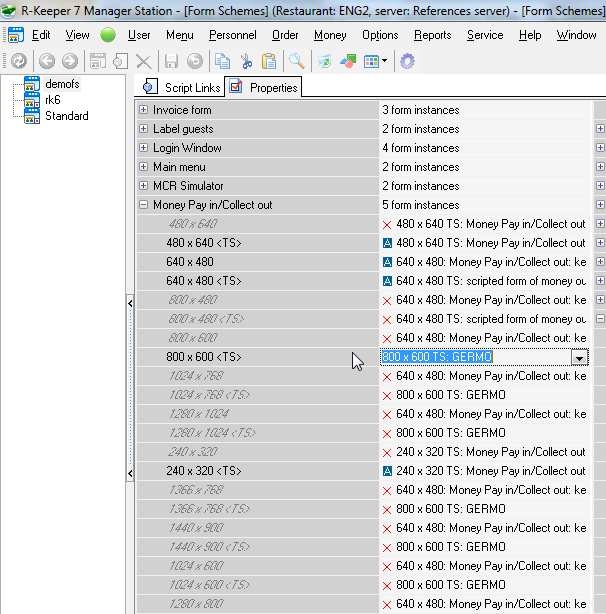Select the demofs scheme in tree

tap(62, 84)
